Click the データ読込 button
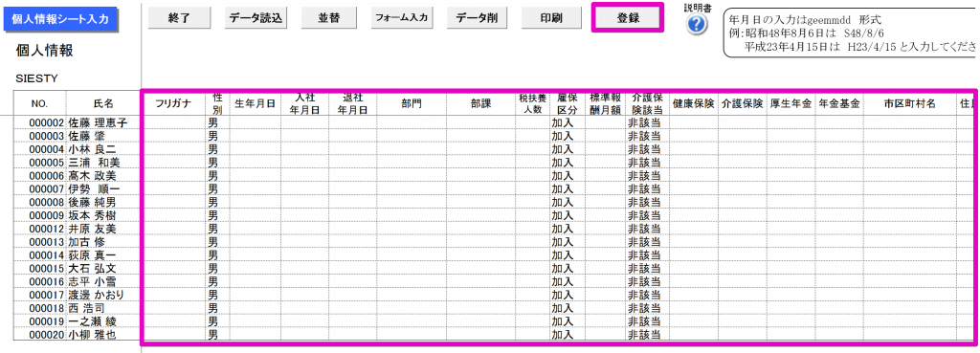980x353 pixels. (x=256, y=18)
